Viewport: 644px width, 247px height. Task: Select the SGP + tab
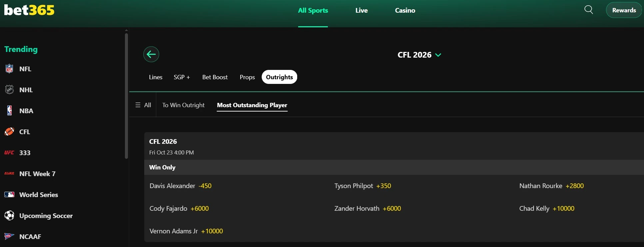tap(182, 77)
